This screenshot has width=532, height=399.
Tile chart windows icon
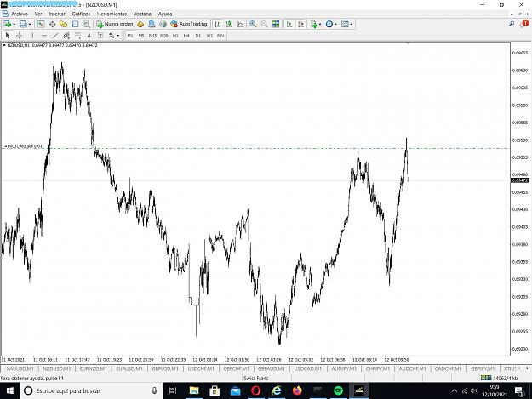tap(276, 24)
